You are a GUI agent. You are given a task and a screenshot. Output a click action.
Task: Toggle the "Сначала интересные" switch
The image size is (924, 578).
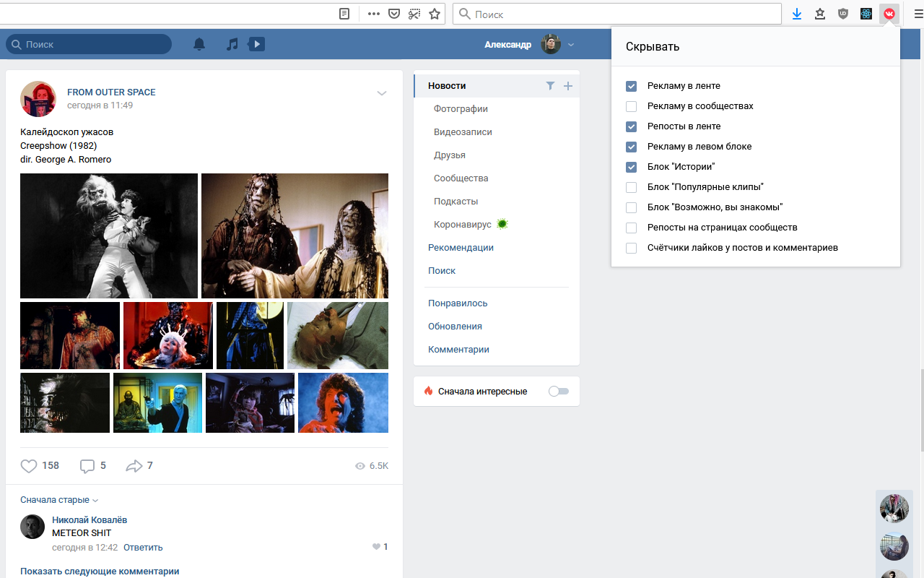559,391
